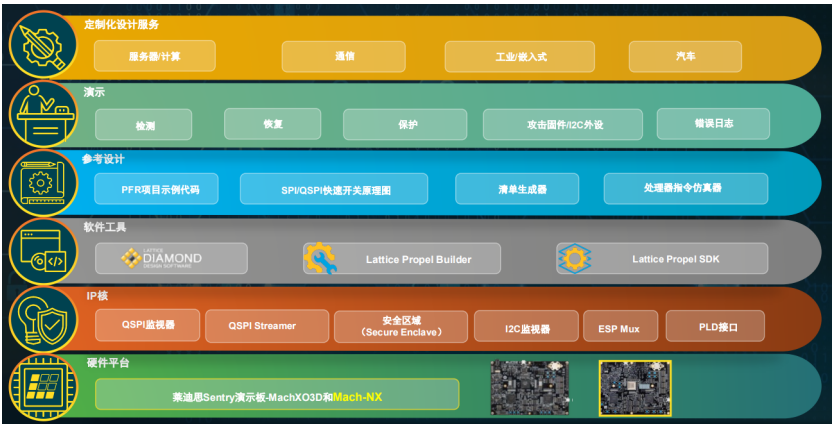Click the 清单生成器 box
Viewport: 835px width, 426px height.
[x=517, y=189]
